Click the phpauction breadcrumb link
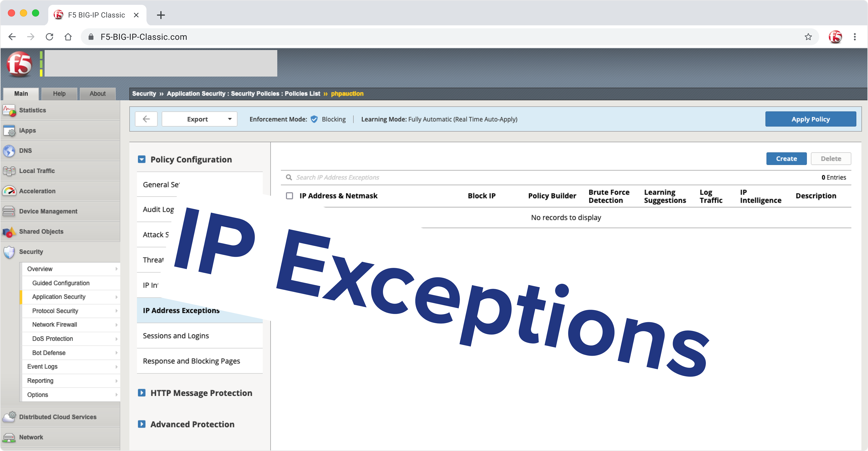Viewport: 868px width, 451px height. click(x=347, y=94)
